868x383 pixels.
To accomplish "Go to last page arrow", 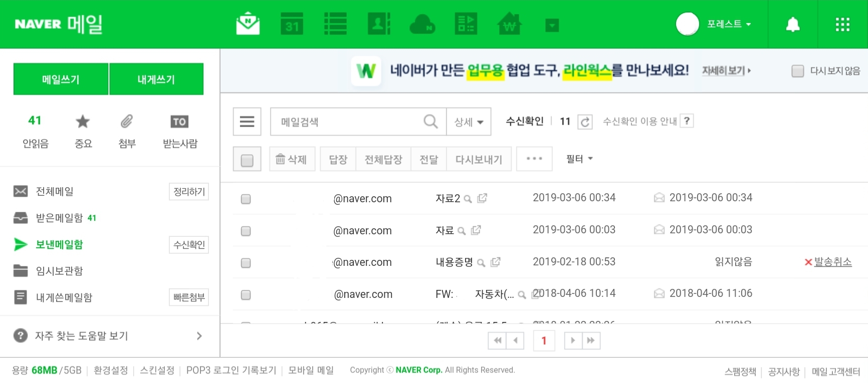I will (591, 340).
